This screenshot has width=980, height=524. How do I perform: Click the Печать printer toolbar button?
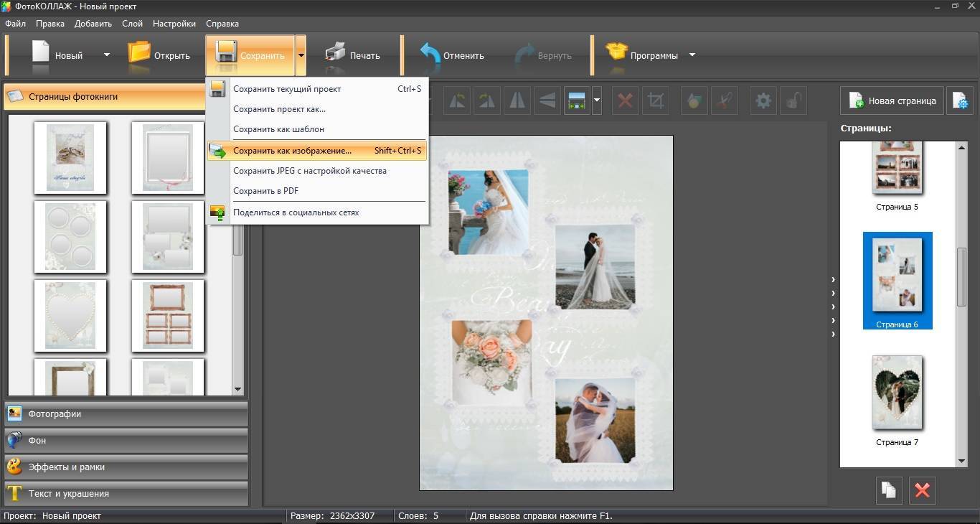[x=352, y=55]
